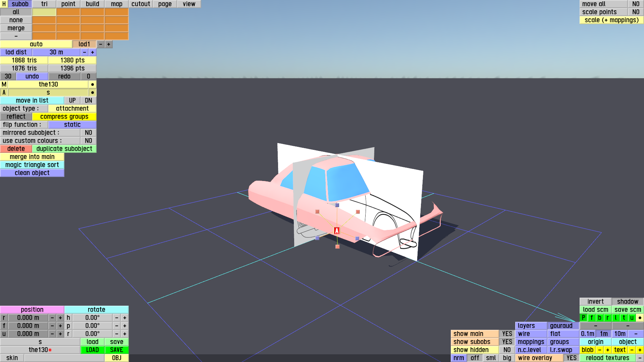Click duplicate subobject button
The image size is (644, 362).
coord(64,149)
